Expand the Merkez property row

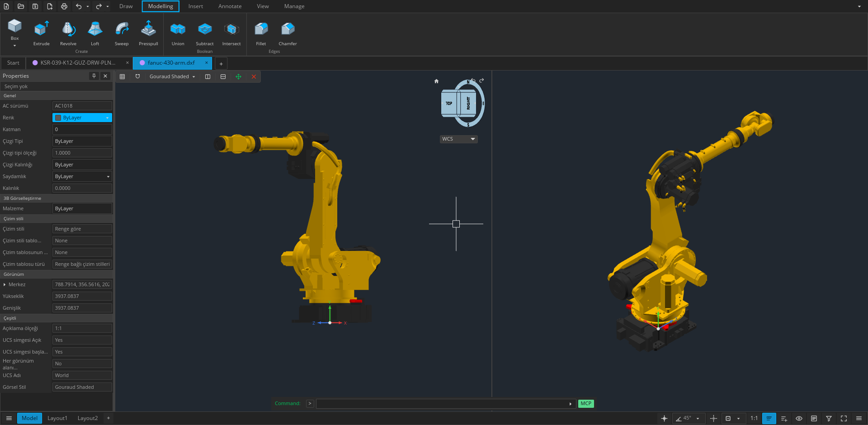[5, 284]
